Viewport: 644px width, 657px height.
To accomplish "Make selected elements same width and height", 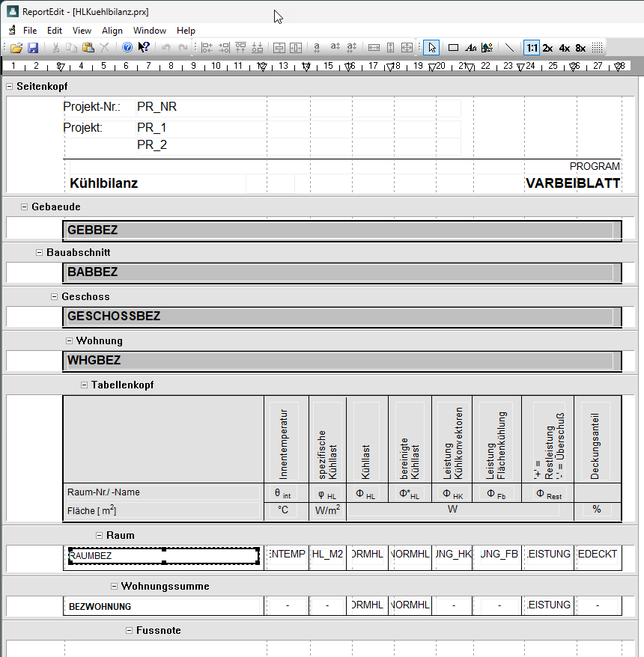I will coord(407,48).
